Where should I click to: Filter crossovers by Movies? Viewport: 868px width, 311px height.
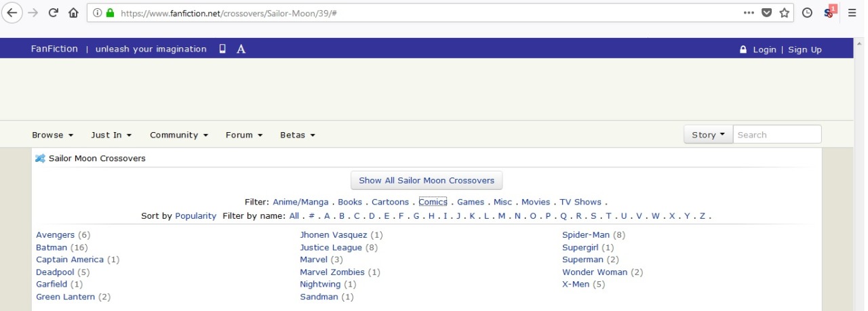(536, 202)
